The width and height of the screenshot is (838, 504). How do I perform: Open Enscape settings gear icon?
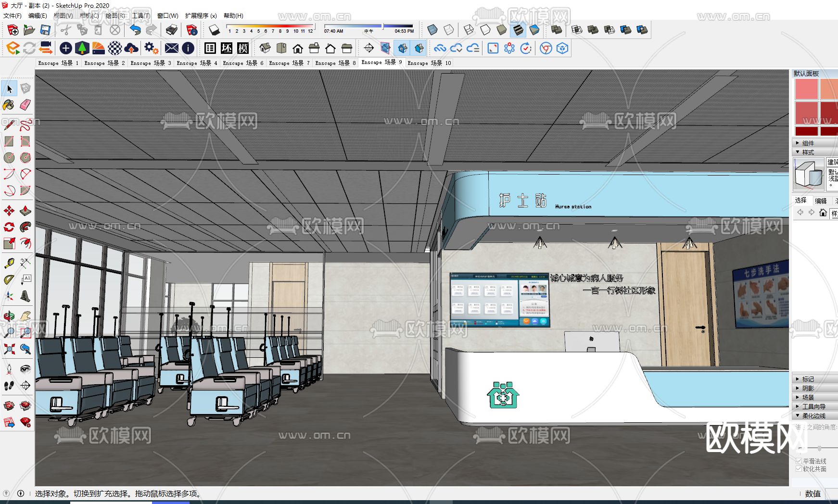click(x=151, y=48)
